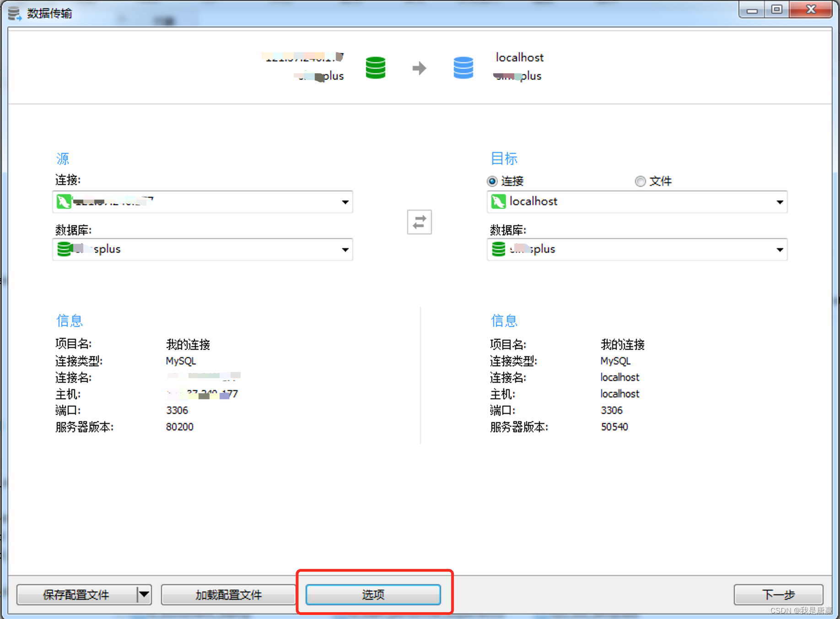Click the 选项 button
840x619 pixels.
pos(373,595)
